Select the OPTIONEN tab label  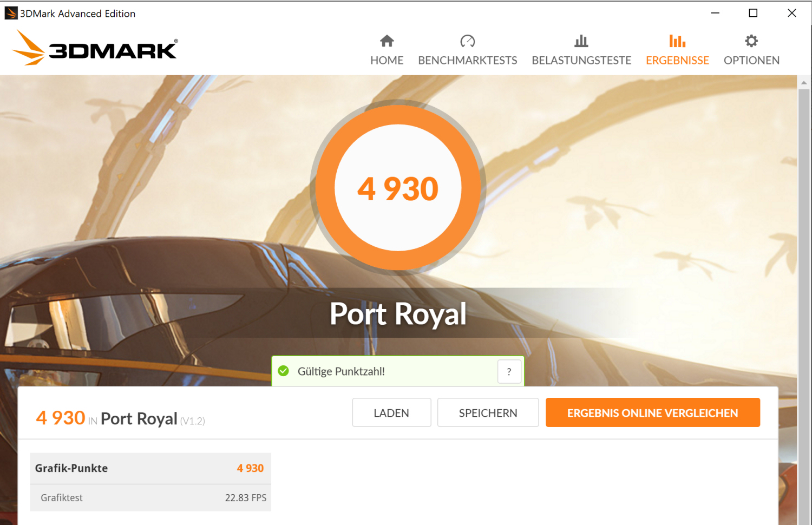[751, 60]
